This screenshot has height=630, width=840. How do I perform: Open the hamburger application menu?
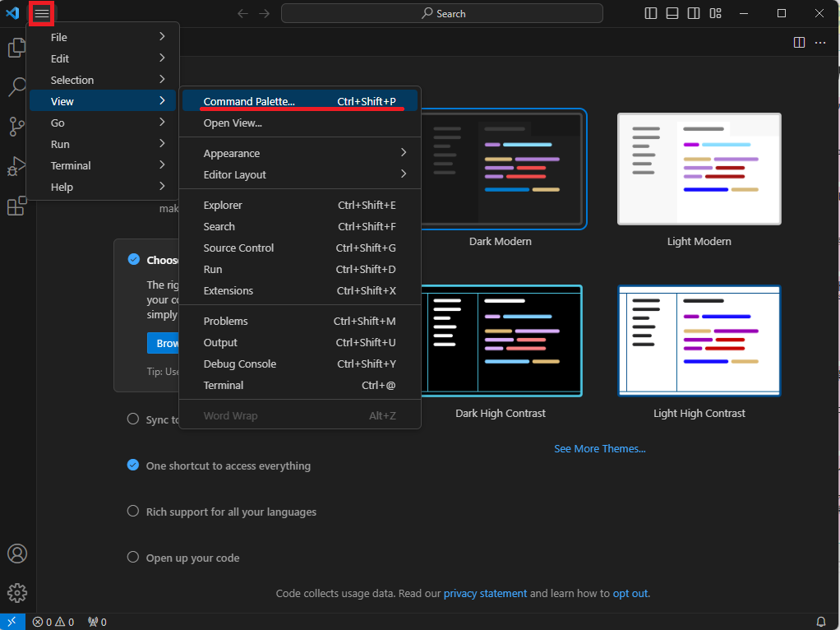(41, 13)
